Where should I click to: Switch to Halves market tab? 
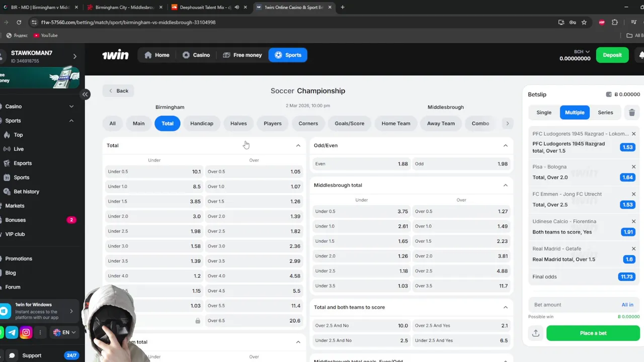[238, 123]
